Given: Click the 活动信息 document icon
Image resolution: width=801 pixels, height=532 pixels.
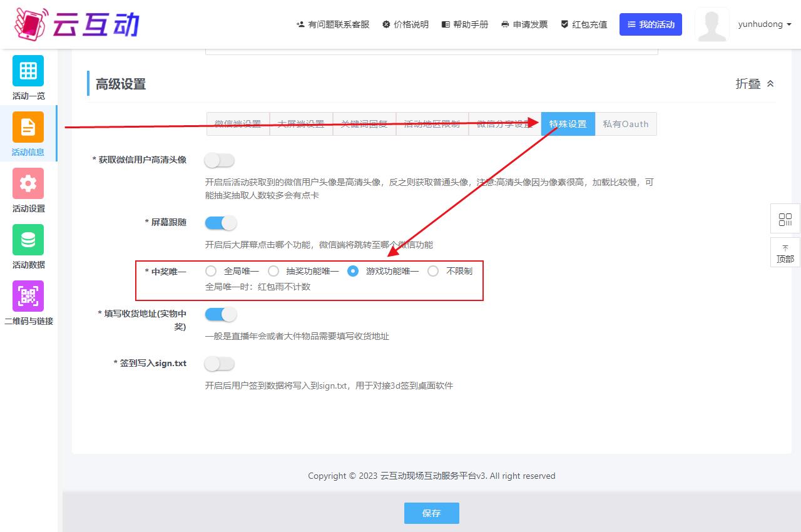Looking at the screenshot, I should pyautogui.click(x=28, y=127).
